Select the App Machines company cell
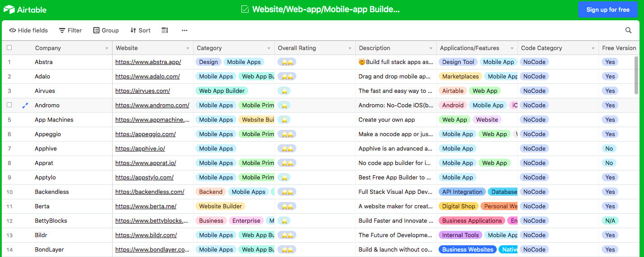644x257 pixels. [x=72, y=120]
